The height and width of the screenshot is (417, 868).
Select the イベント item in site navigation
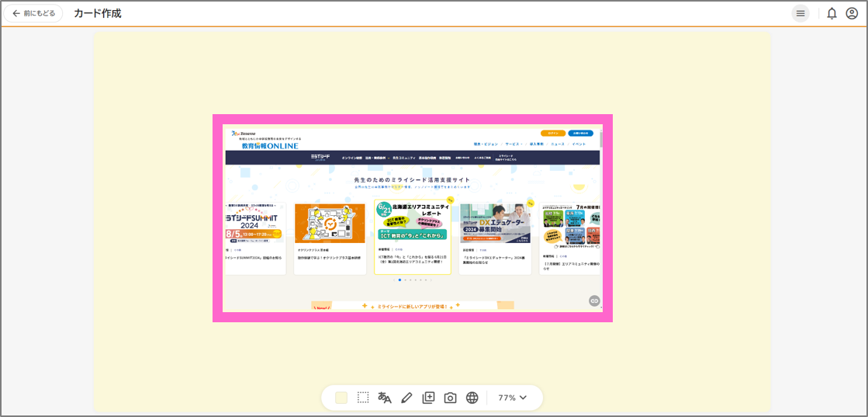click(579, 144)
